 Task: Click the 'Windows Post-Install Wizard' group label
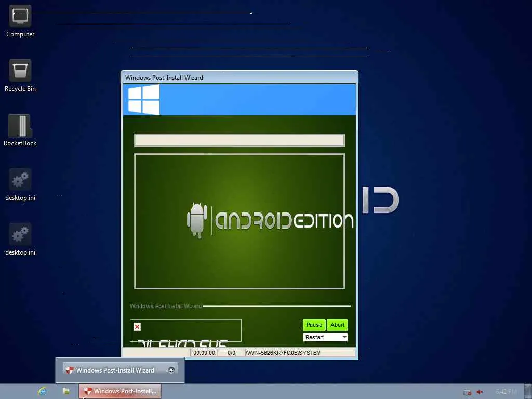(x=166, y=306)
